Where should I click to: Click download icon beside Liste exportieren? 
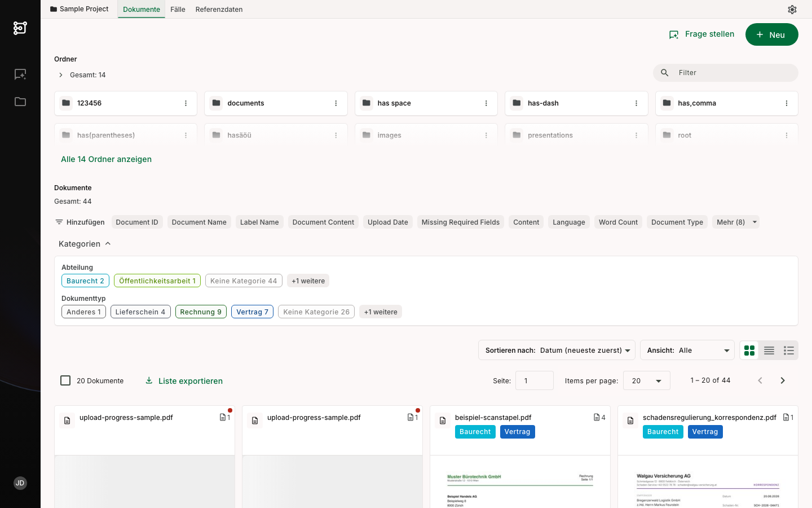pyautogui.click(x=149, y=380)
